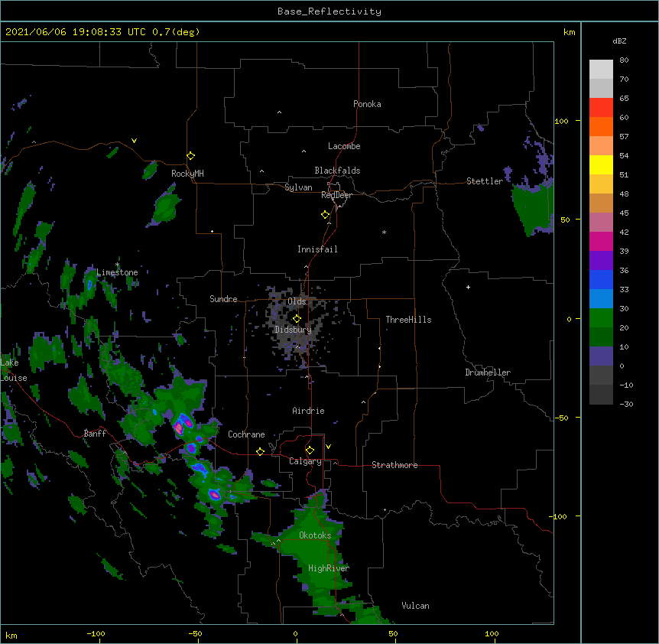659x644 pixels.
Task: Click the Sundre town label
Action: click(223, 299)
